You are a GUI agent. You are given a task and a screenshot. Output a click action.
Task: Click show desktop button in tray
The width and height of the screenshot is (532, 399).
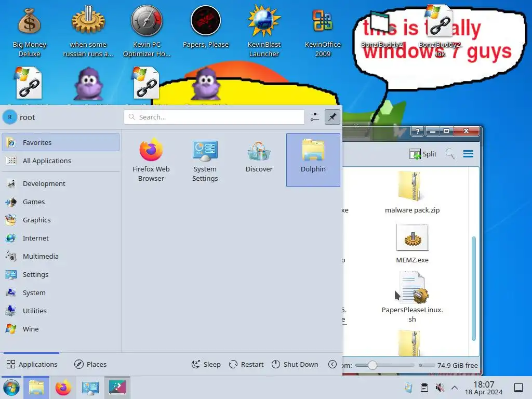[518, 388]
